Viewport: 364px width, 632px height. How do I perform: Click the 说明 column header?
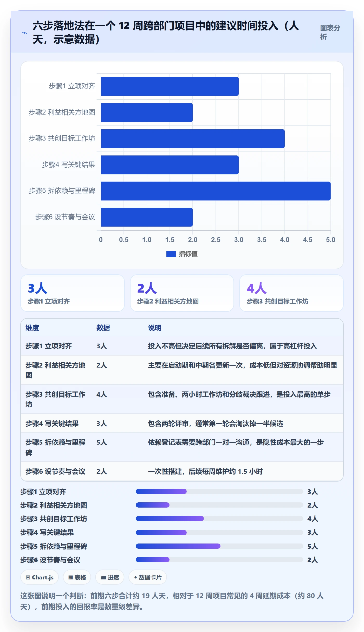click(155, 328)
